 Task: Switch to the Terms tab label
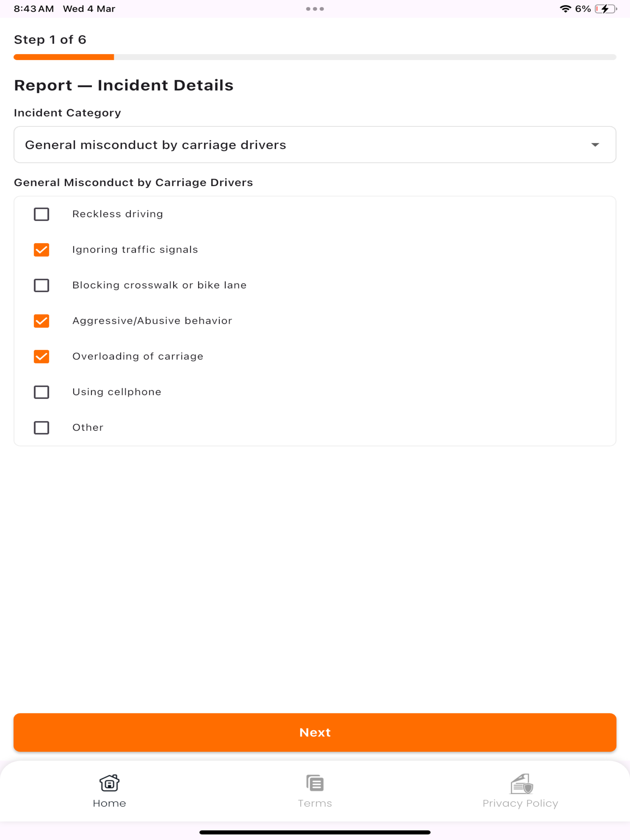[315, 803]
